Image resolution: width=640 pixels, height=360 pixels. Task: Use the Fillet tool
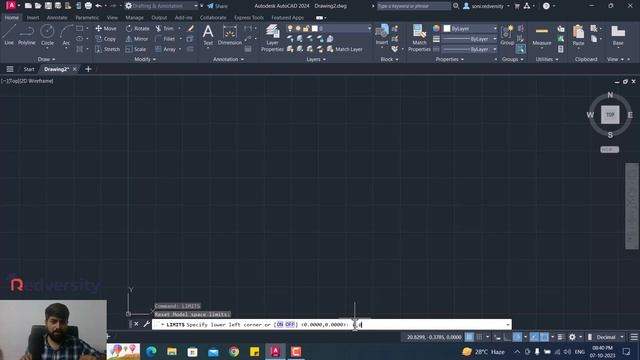click(x=165, y=39)
